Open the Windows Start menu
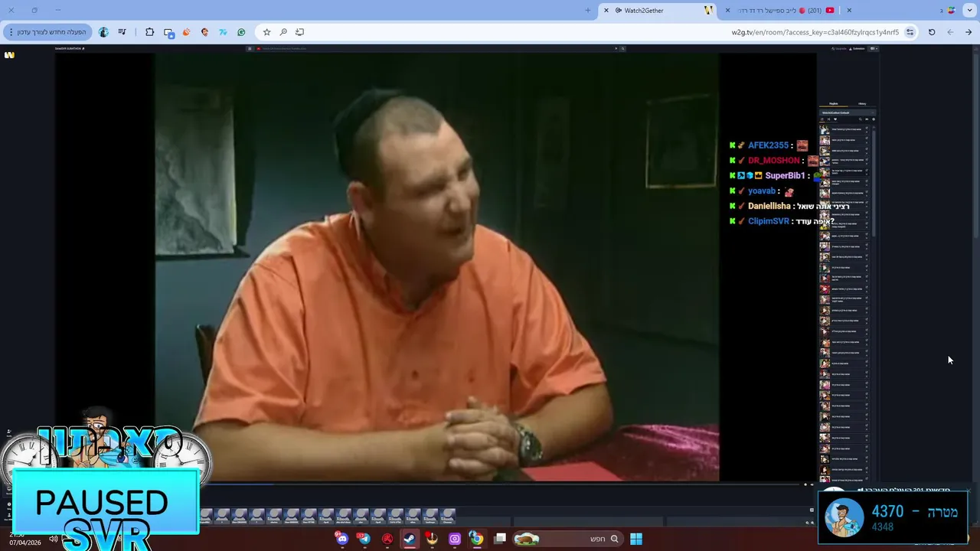This screenshot has height=551, width=980. tap(636, 539)
